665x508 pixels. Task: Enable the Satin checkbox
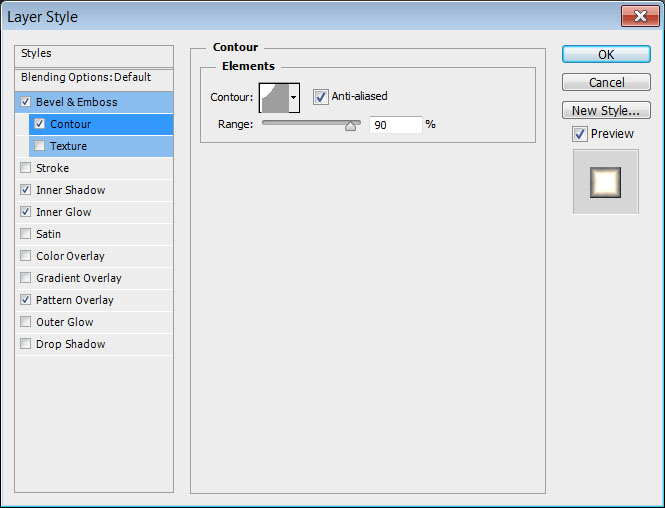coord(25,234)
